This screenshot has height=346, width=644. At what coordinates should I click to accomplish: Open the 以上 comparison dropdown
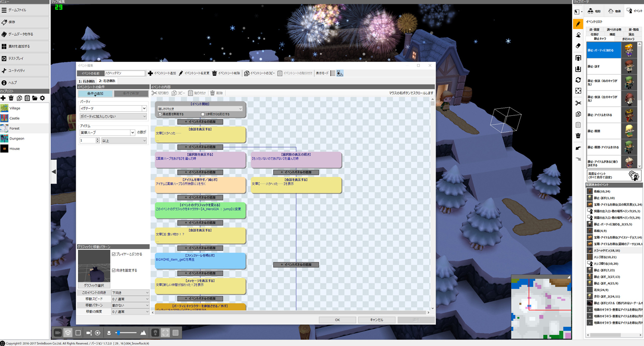[x=124, y=141]
